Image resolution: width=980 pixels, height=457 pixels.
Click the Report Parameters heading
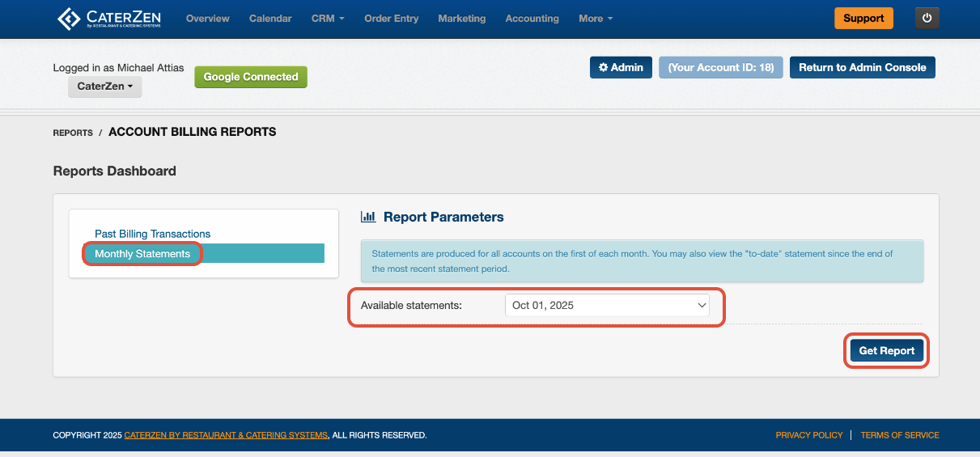click(x=443, y=217)
